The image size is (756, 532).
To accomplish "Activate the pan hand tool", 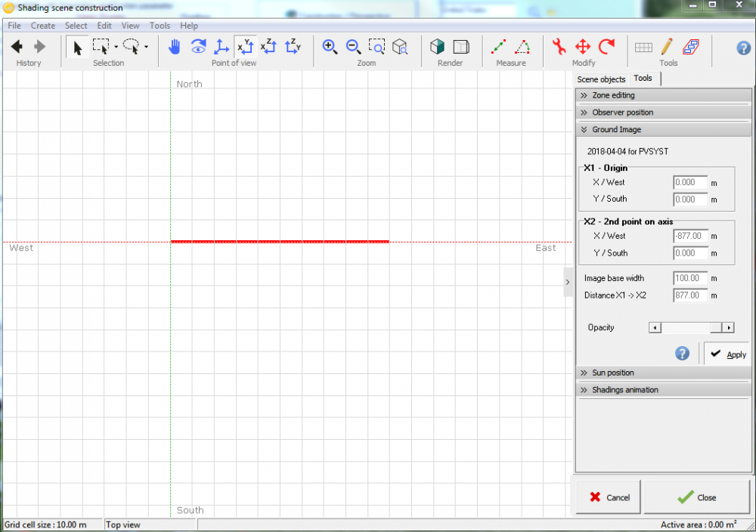I will (x=175, y=47).
